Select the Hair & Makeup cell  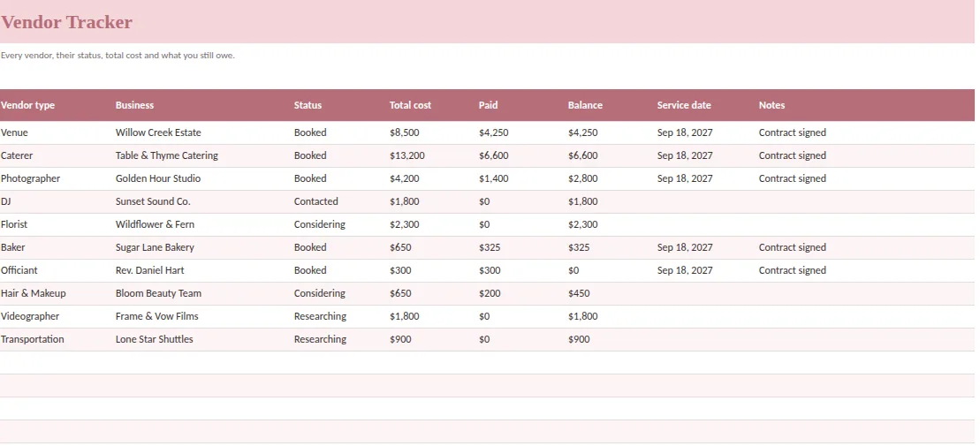[x=33, y=293]
